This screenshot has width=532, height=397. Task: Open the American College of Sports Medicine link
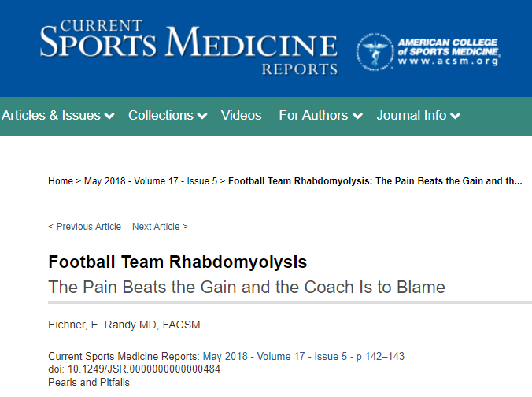(x=449, y=52)
